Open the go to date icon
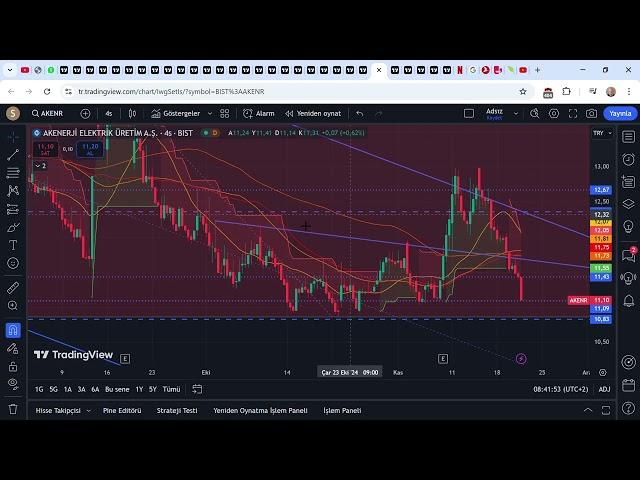The height and width of the screenshot is (480, 640). pos(197,389)
